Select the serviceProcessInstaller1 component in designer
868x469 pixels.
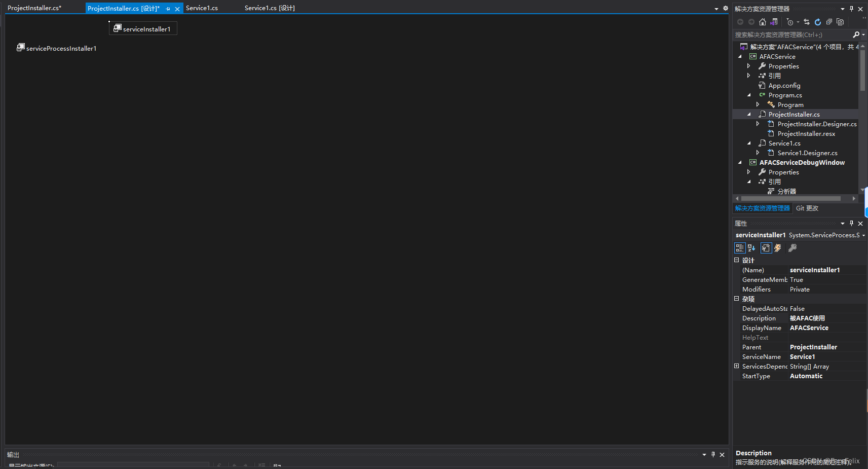[x=56, y=48]
